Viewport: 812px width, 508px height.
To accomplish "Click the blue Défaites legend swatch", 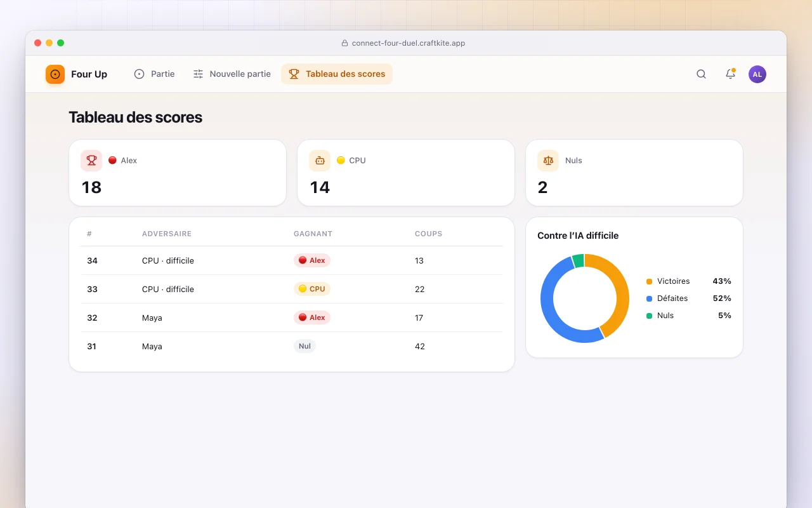I will click(x=649, y=298).
